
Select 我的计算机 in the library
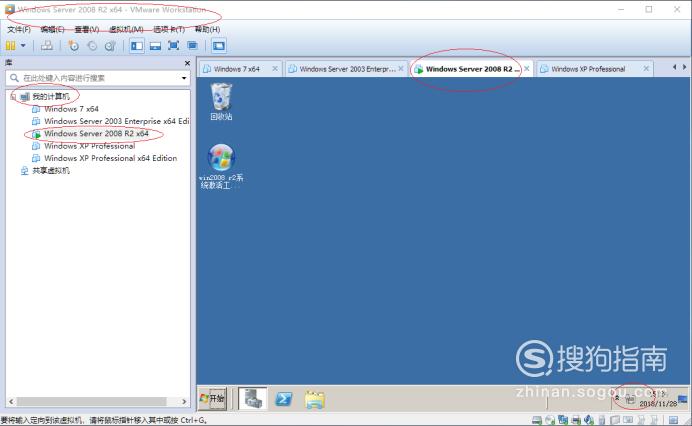(x=51, y=96)
